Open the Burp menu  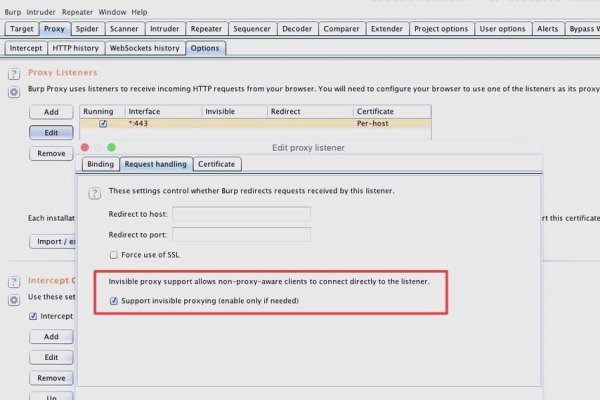[14, 11]
